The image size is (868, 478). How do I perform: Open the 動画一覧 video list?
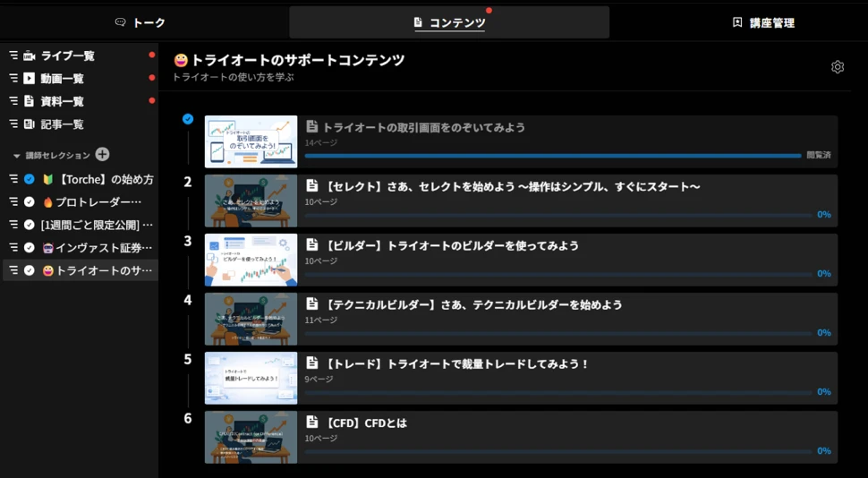tap(62, 79)
